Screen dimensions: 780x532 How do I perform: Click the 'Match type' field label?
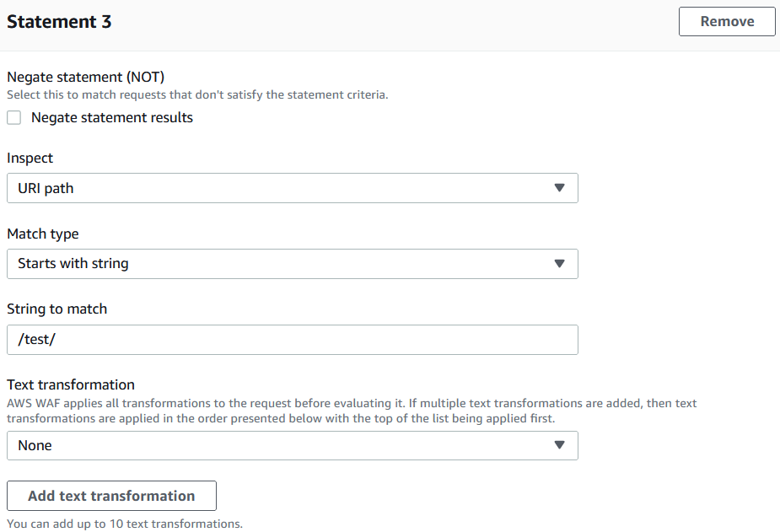[x=43, y=234]
